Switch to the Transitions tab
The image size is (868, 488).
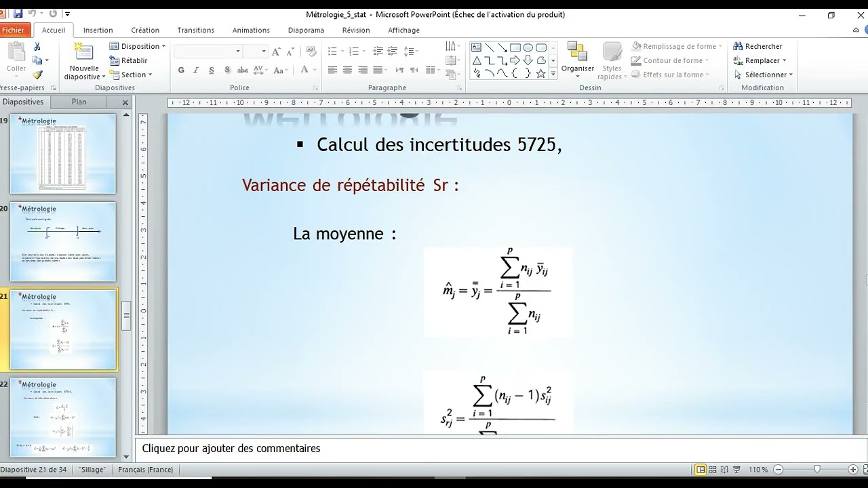tap(195, 30)
